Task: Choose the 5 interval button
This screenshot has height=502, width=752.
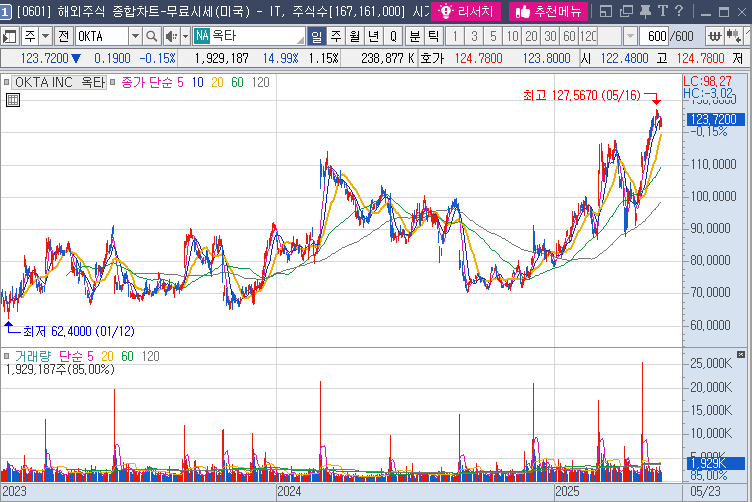Action: (493, 36)
